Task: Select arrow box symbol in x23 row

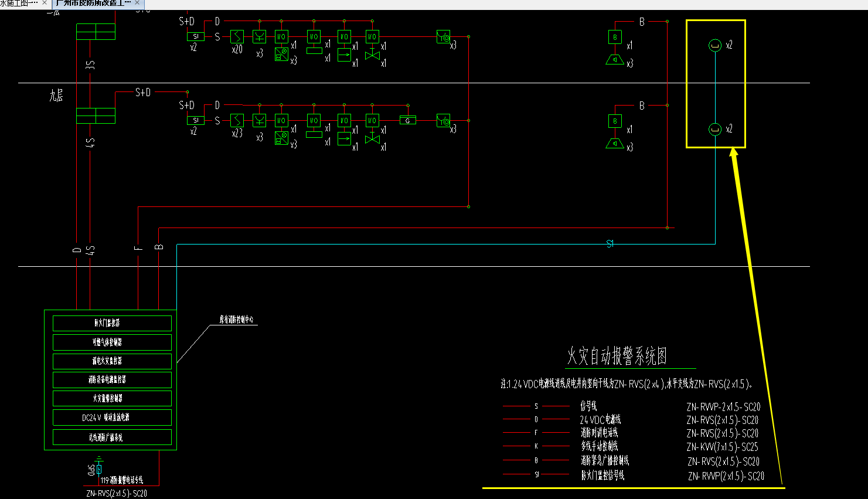Action: (x=344, y=139)
